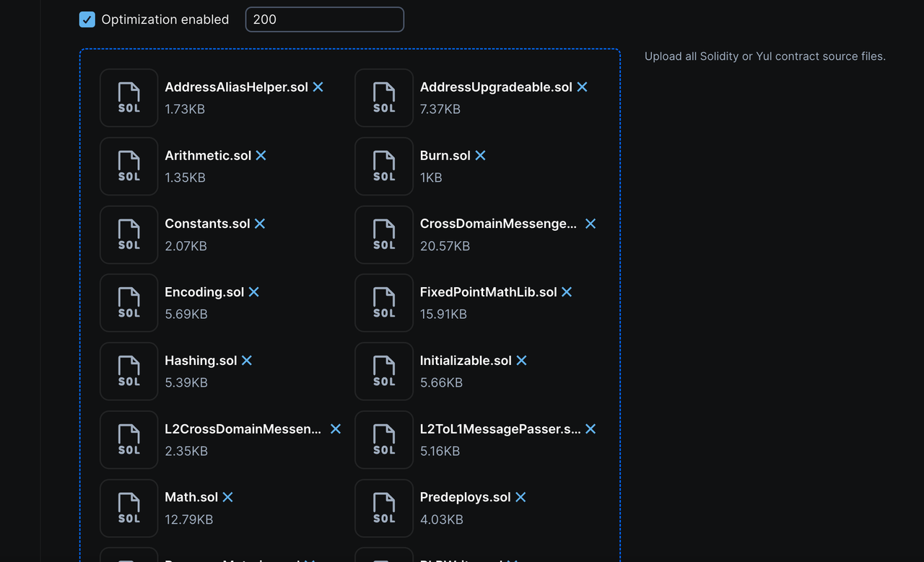This screenshot has height=562, width=924.
Task: Click the optimization runs input field
Action: pos(324,19)
